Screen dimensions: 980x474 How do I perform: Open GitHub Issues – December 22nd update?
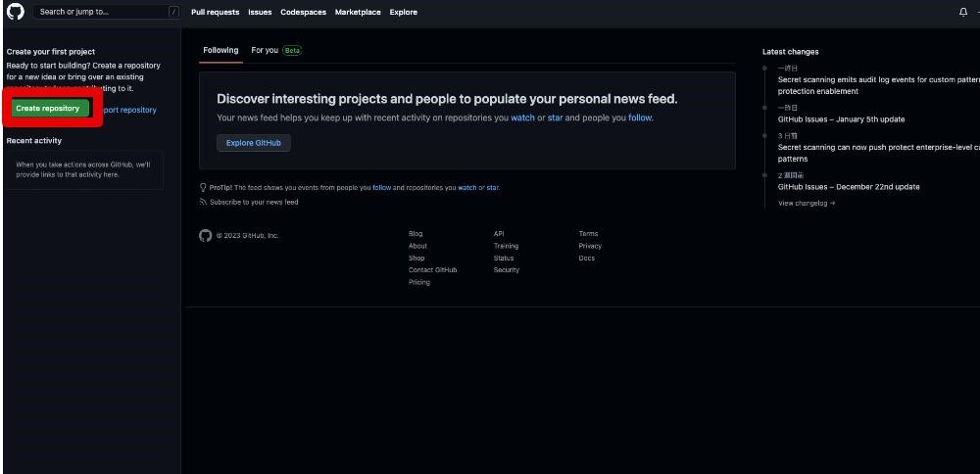pos(849,187)
